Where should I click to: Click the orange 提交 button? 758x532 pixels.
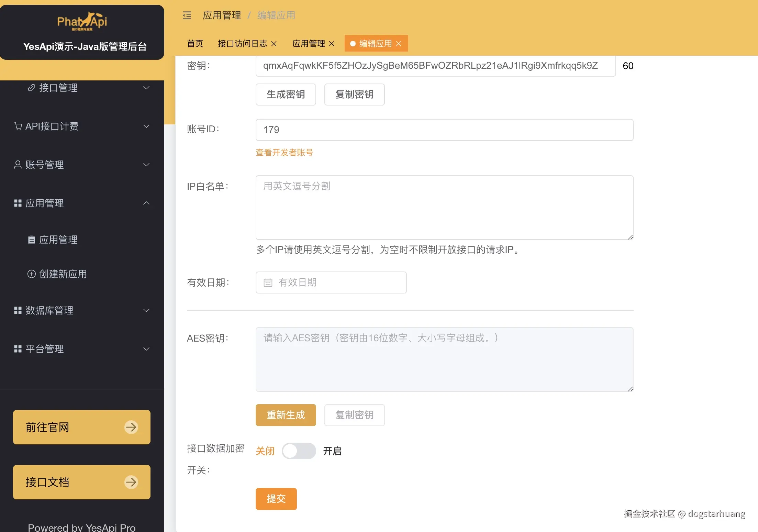pos(276,499)
